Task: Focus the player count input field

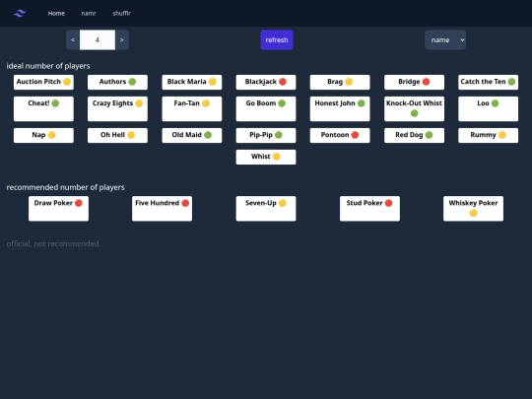Action: [x=98, y=40]
